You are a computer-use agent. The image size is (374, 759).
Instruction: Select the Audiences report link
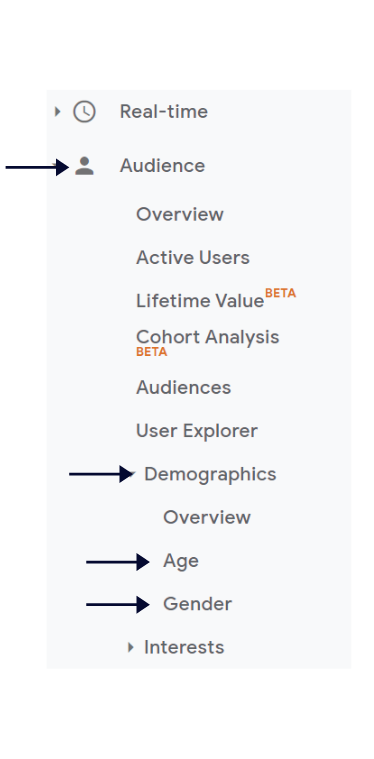pos(183,388)
